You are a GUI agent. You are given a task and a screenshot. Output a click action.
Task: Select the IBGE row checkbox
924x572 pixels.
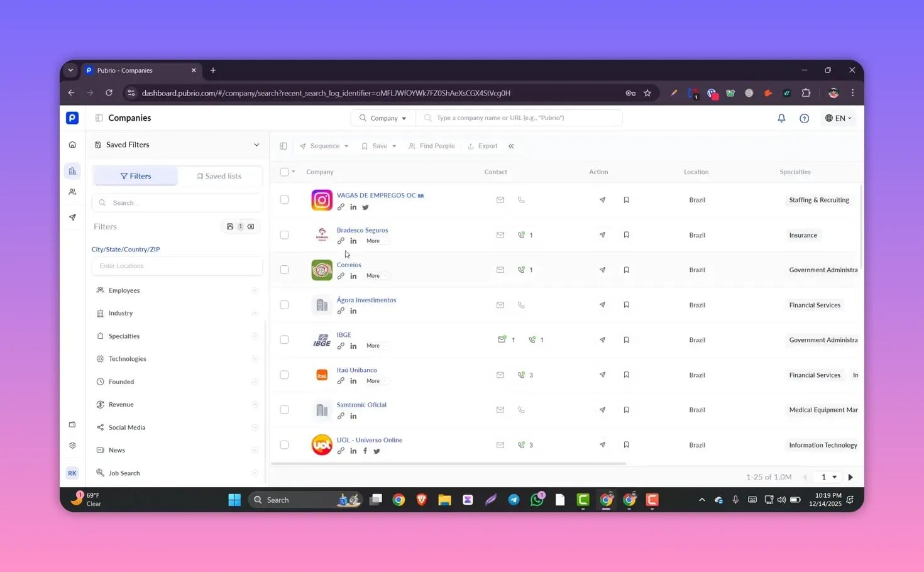point(284,340)
